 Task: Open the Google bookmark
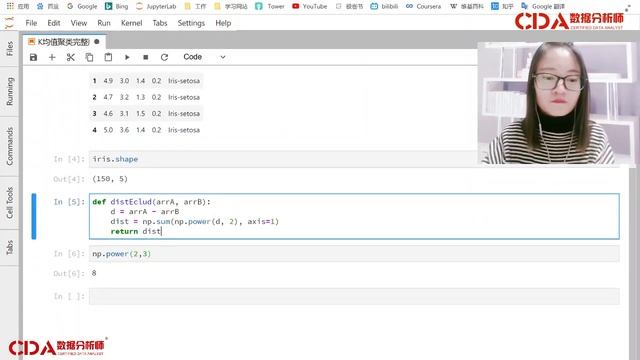coord(82,6)
